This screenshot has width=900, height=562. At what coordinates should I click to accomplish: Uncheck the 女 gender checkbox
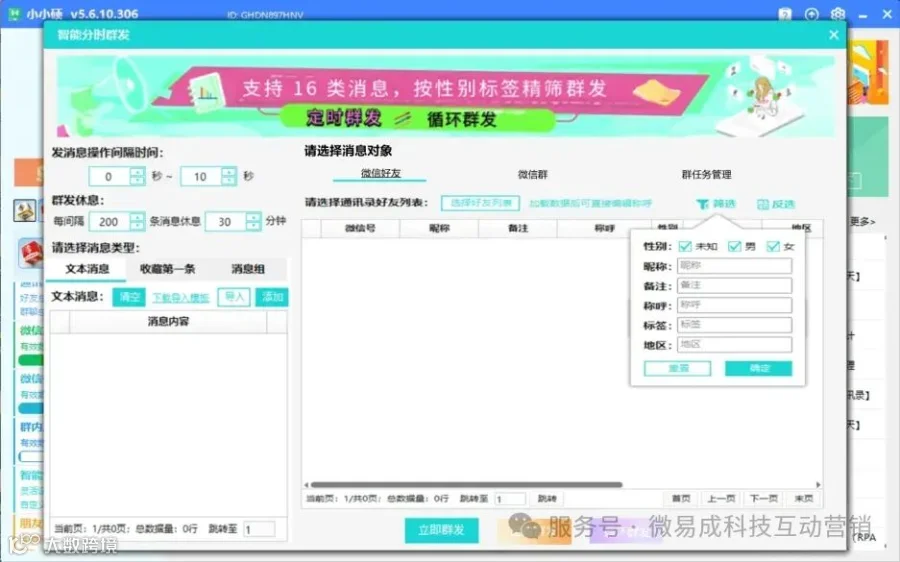pos(773,246)
